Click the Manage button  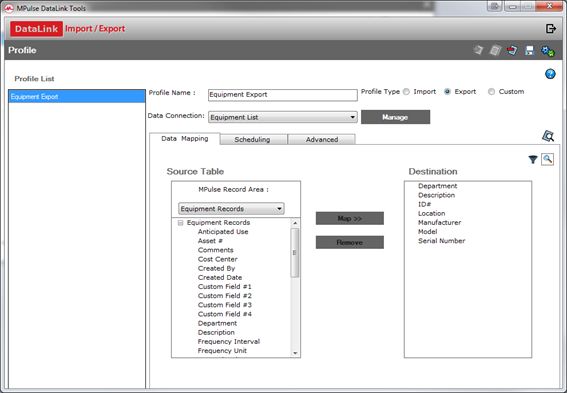click(x=395, y=117)
